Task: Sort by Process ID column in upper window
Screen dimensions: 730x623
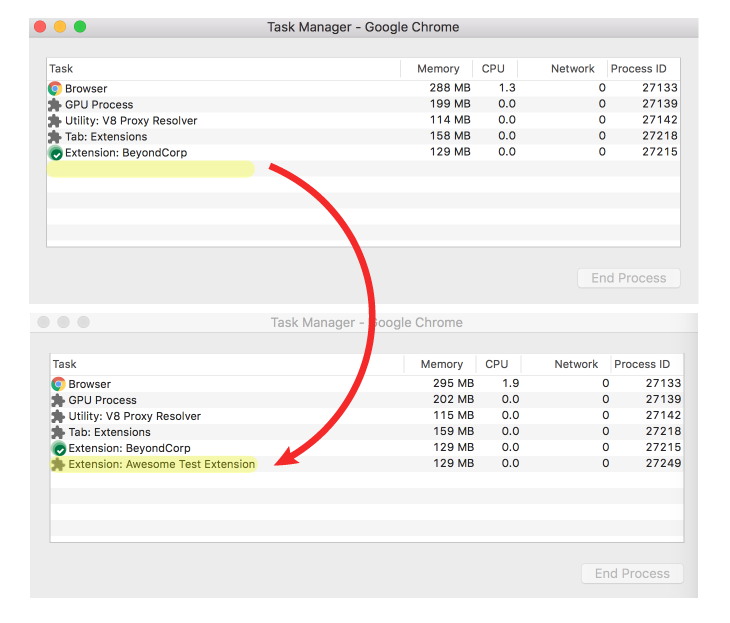Action: tap(643, 69)
